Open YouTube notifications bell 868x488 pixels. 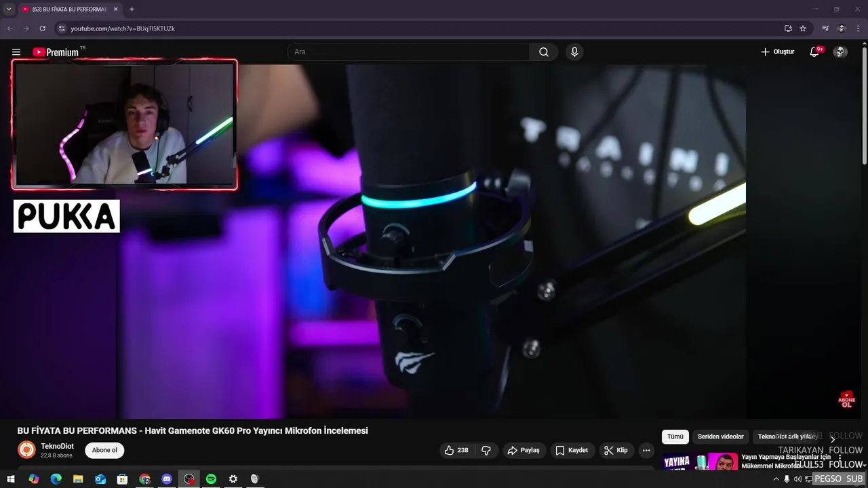pyautogui.click(x=815, y=52)
